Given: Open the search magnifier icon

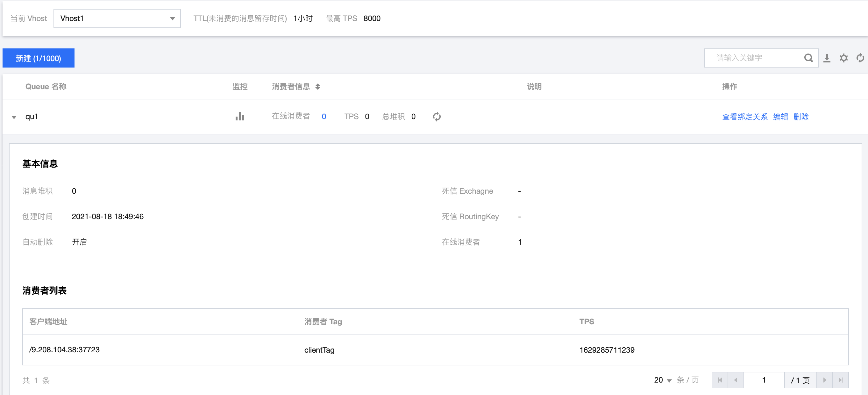Looking at the screenshot, I should click(x=808, y=58).
